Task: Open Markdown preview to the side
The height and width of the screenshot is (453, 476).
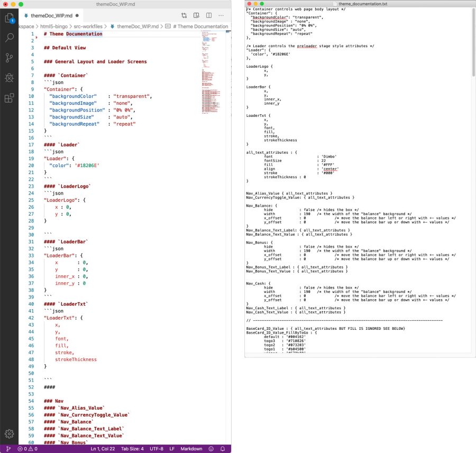Action: [196, 15]
